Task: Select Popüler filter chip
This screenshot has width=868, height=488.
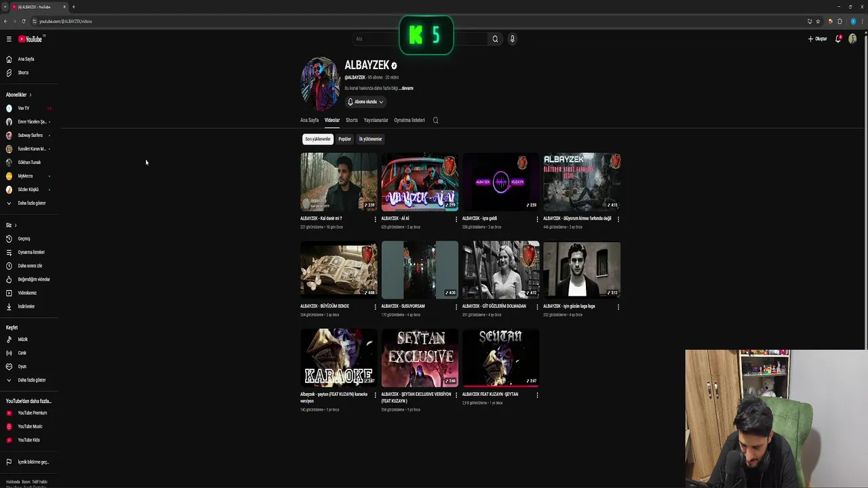Action: pyautogui.click(x=345, y=139)
